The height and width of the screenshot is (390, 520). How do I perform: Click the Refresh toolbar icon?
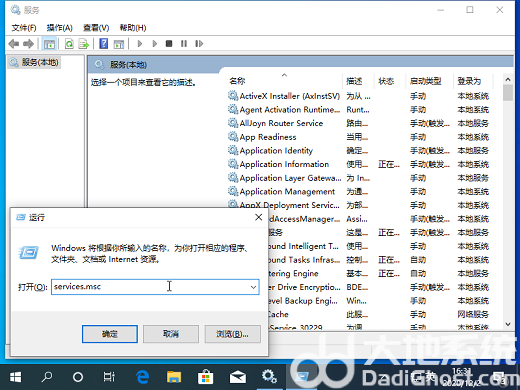click(69, 44)
